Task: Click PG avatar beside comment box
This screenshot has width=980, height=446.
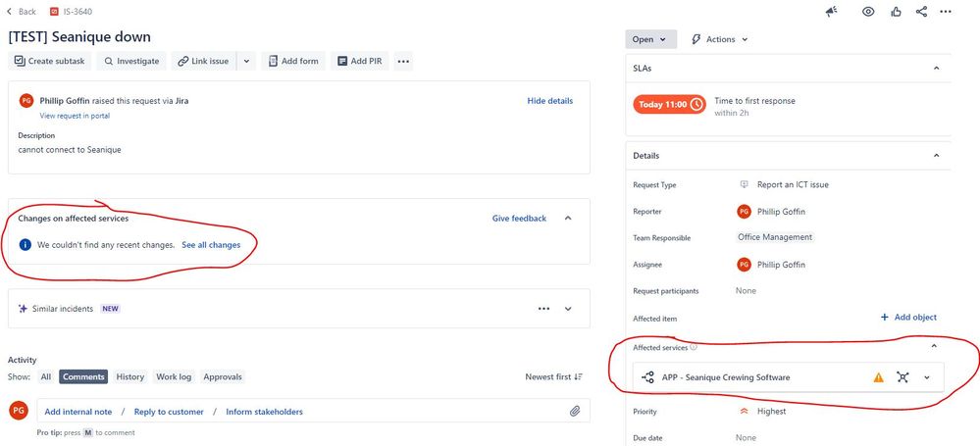Action: click(x=19, y=411)
